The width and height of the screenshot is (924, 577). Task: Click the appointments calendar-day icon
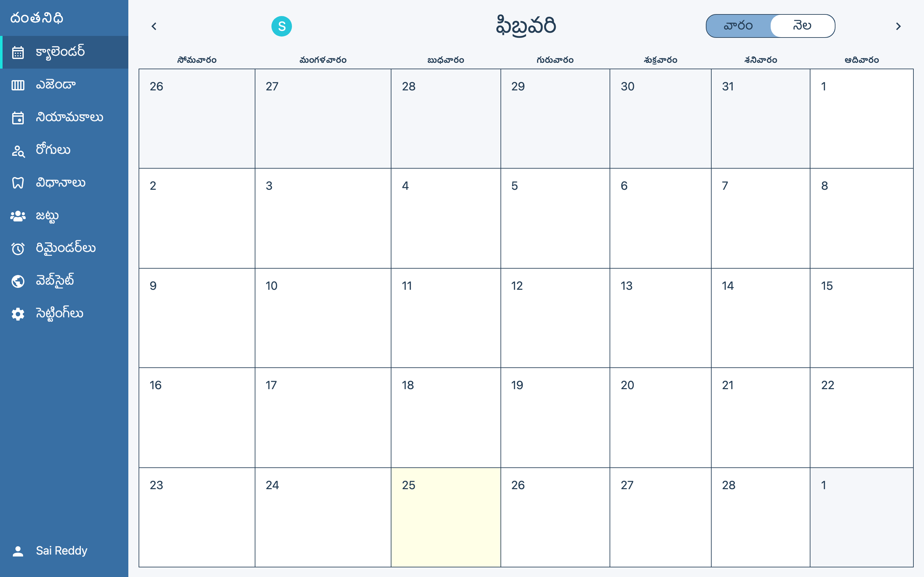tap(18, 118)
